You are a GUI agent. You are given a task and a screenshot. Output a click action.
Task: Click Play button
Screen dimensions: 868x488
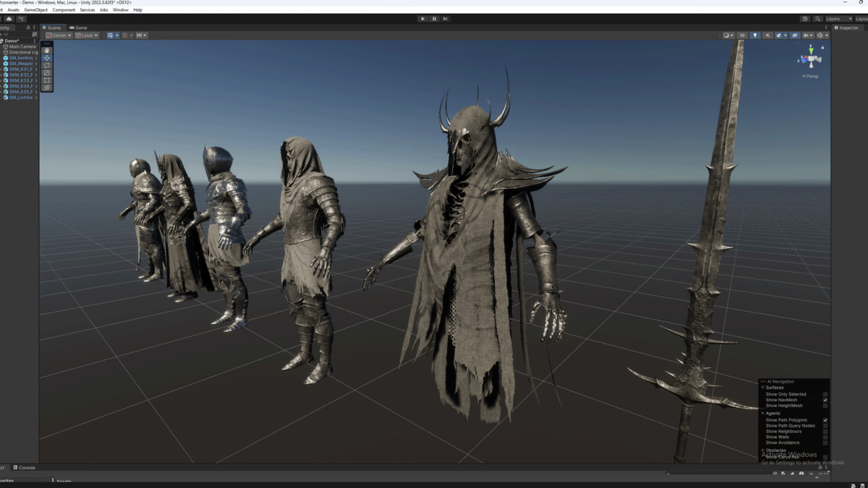pyautogui.click(x=422, y=19)
